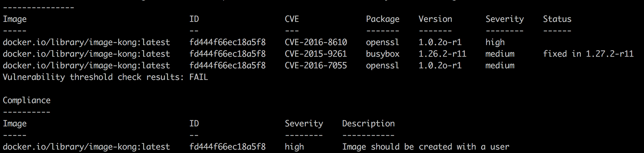
Task: Click the Description column header
Action: (x=368, y=124)
